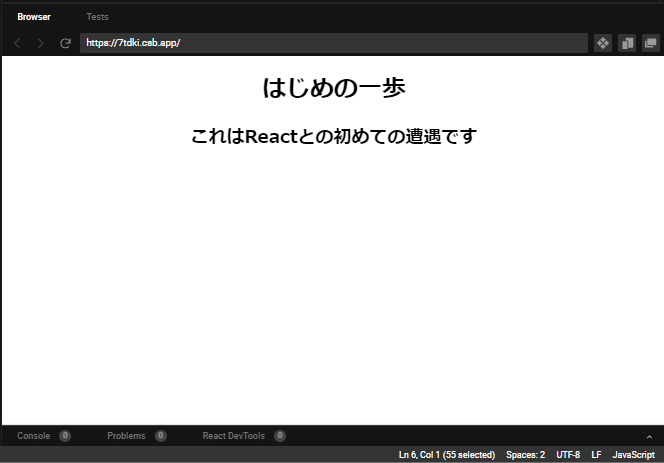Click the preview URL address field

[x=334, y=43]
